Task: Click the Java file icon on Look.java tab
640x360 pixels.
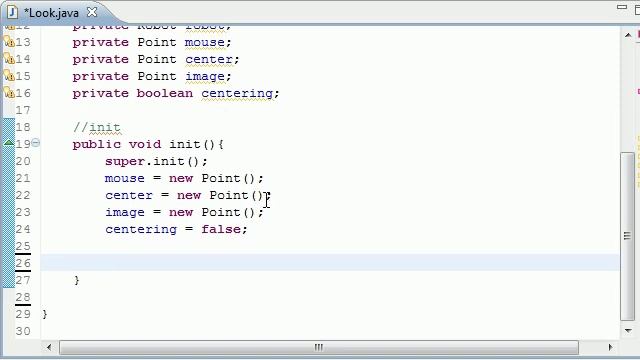Action: (x=12, y=12)
